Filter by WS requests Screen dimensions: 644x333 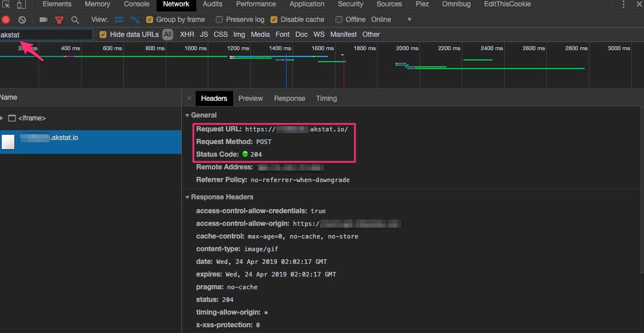click(x=319, y=35)
